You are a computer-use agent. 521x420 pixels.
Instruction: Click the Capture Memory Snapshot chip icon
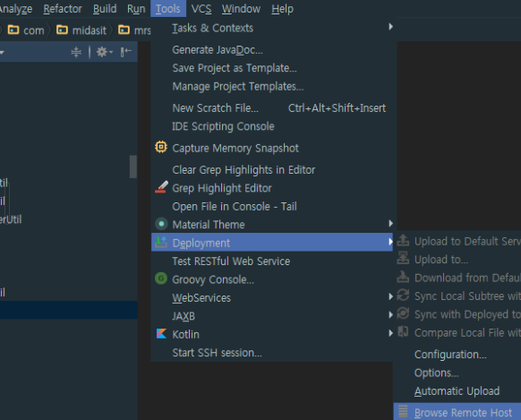[161, 147]
